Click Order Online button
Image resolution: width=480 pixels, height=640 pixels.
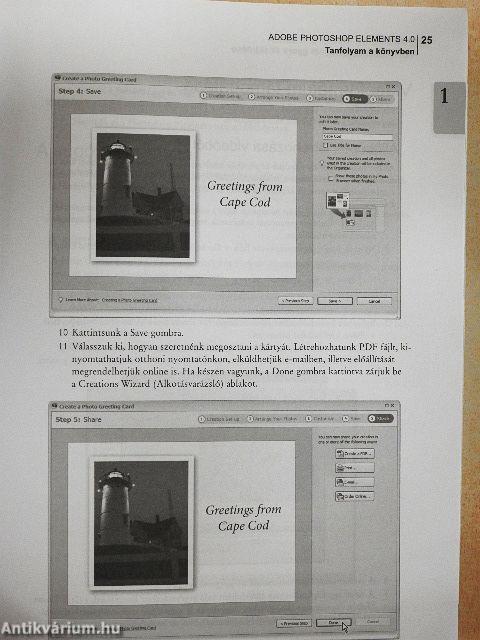354,496
